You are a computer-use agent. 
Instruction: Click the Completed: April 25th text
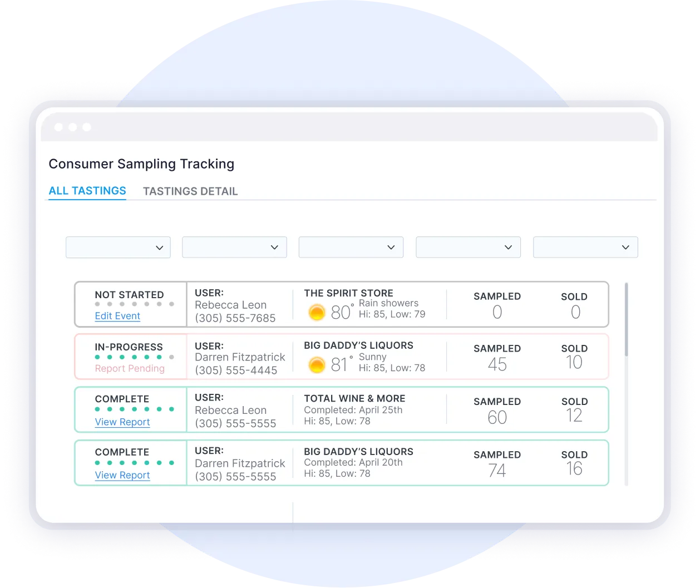(x=353, y=410)
